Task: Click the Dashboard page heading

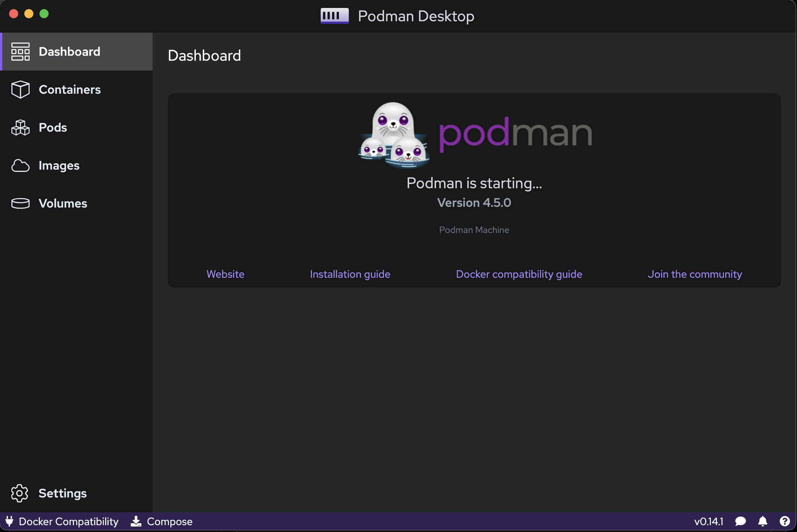Action: tap(204, 55)
